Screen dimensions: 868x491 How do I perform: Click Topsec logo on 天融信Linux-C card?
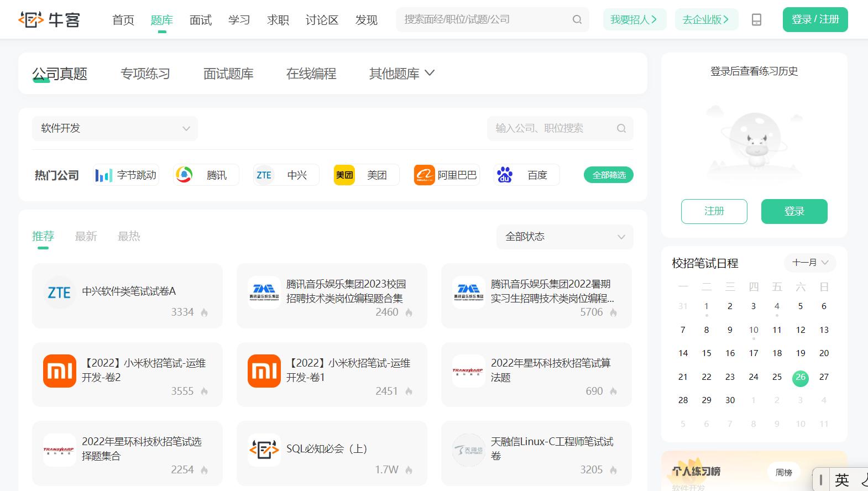click(469, 450)
